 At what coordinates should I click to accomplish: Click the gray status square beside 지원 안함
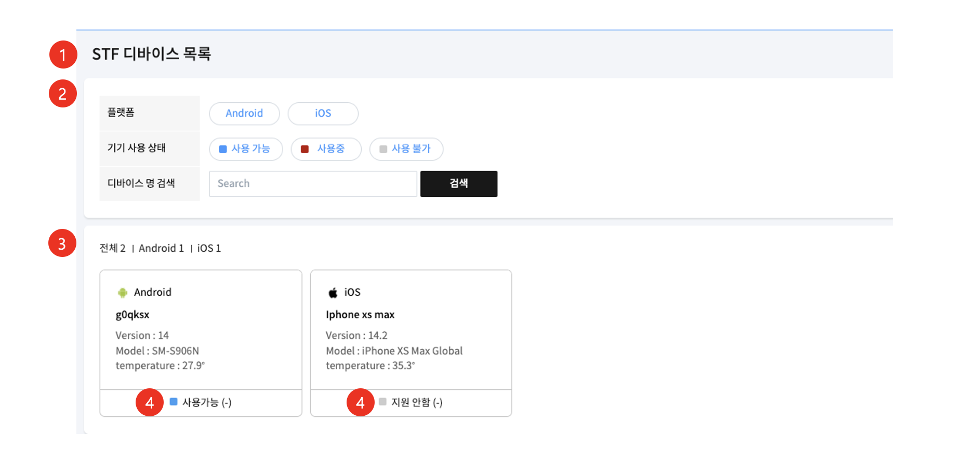tap(383, 402)
